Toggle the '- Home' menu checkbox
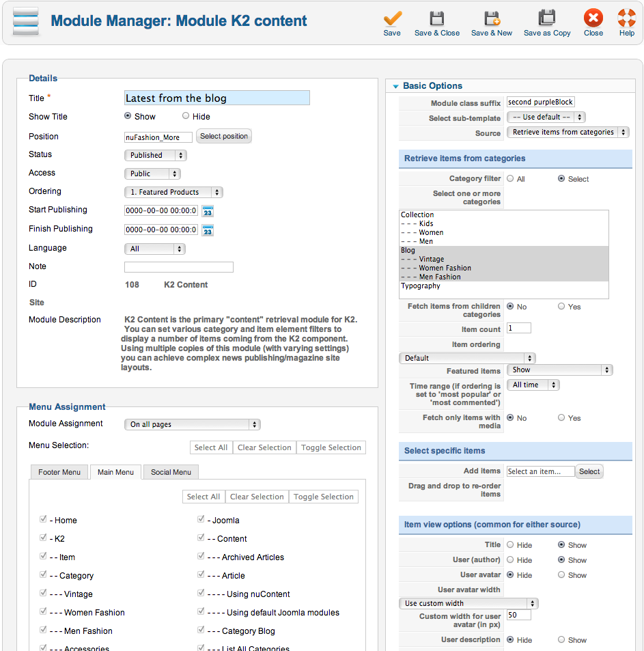 [x=43, y=519]
